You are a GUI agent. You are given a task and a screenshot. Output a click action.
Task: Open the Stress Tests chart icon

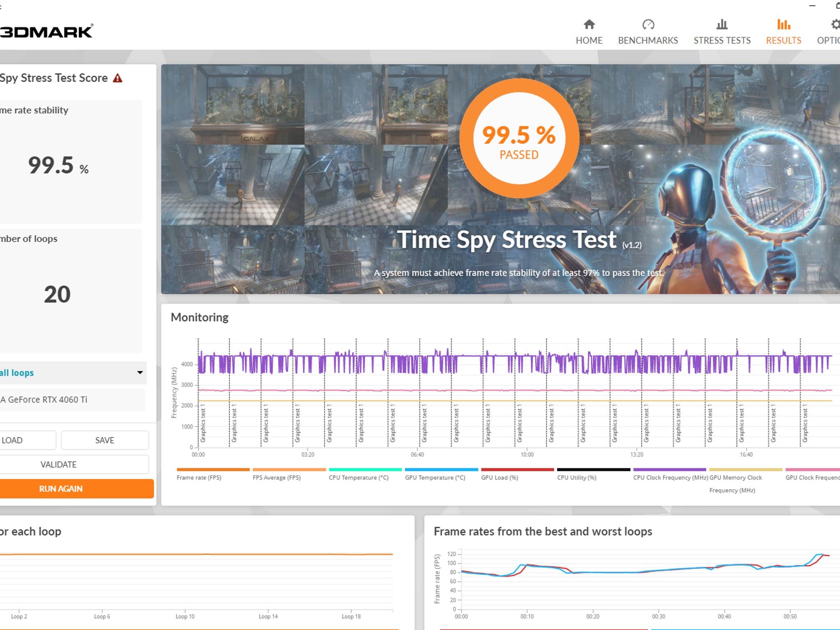(722, 25)
